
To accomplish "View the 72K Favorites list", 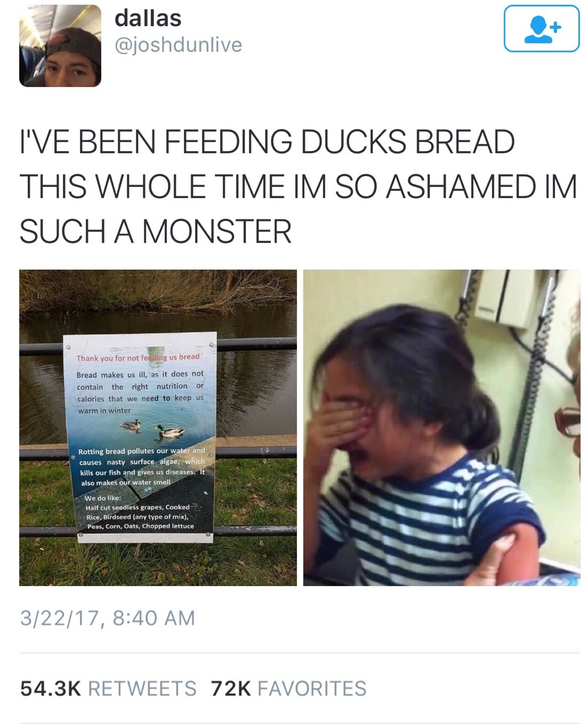I will coord(289,688).
